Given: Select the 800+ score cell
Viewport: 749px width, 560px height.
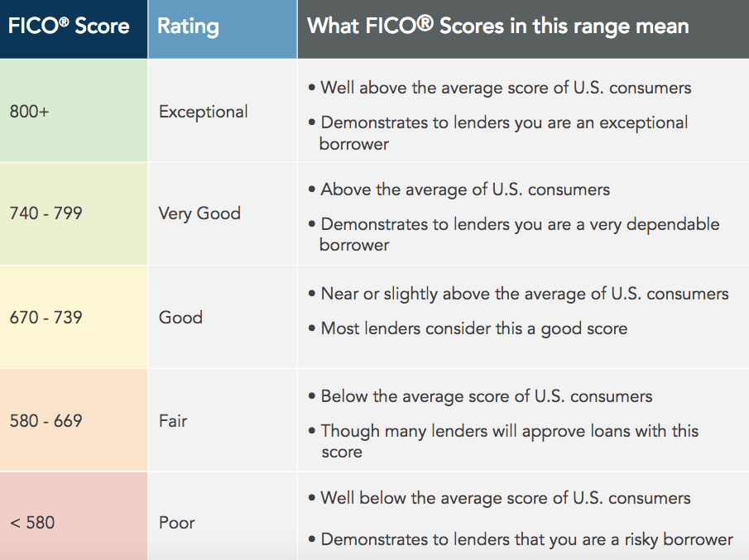Looking at the screenshot, I should pyautogui.click(x=74, y=111).
